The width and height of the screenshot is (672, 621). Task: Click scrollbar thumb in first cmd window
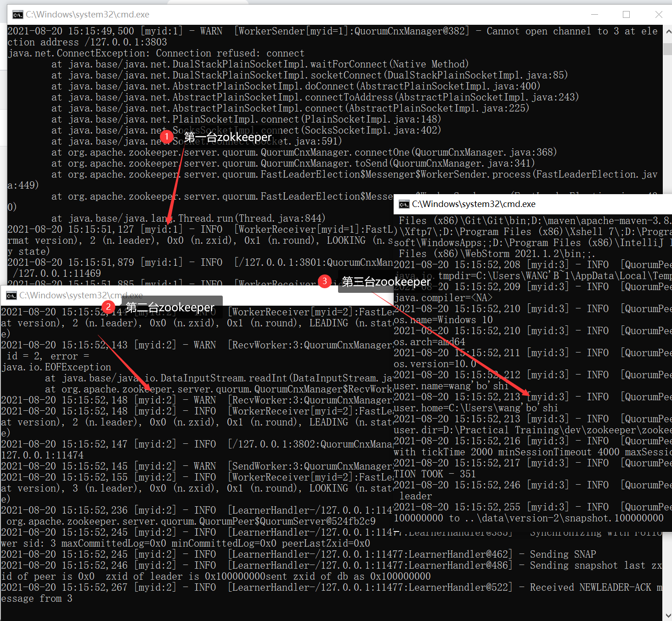pyautogui.click(x=667, y=50)
